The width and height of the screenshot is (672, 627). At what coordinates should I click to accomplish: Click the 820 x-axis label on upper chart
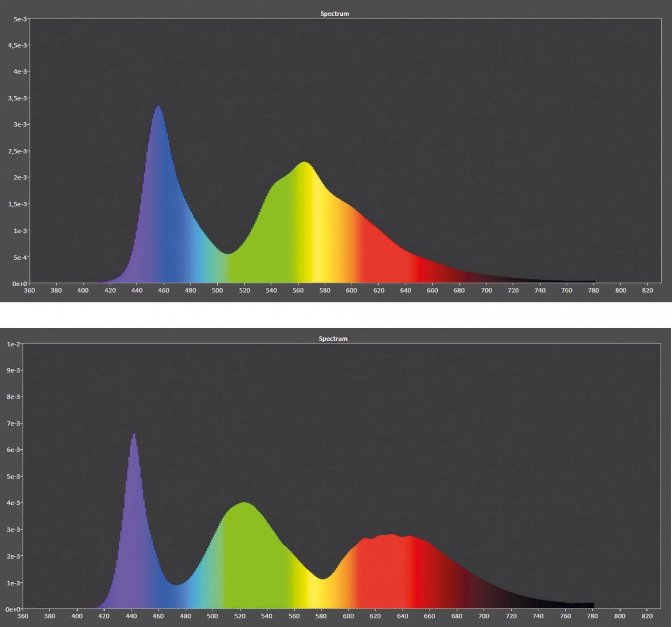tap(647, 290)
